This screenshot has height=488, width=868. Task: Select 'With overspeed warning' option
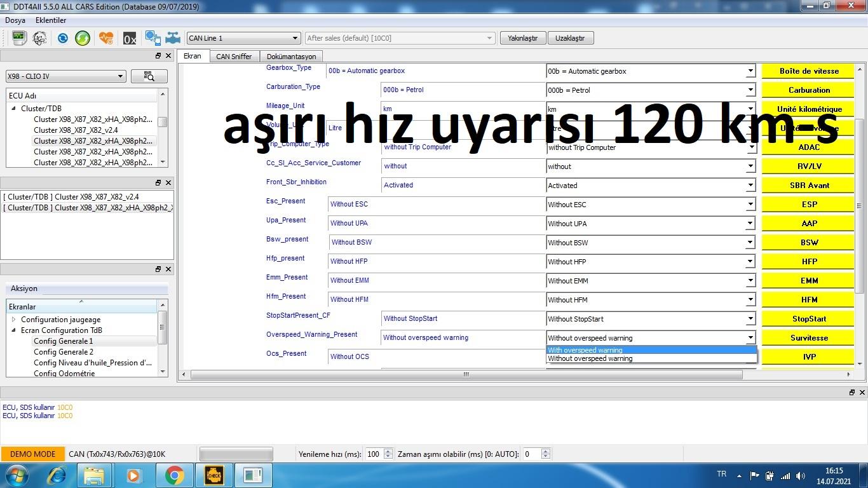pos(651,350)
